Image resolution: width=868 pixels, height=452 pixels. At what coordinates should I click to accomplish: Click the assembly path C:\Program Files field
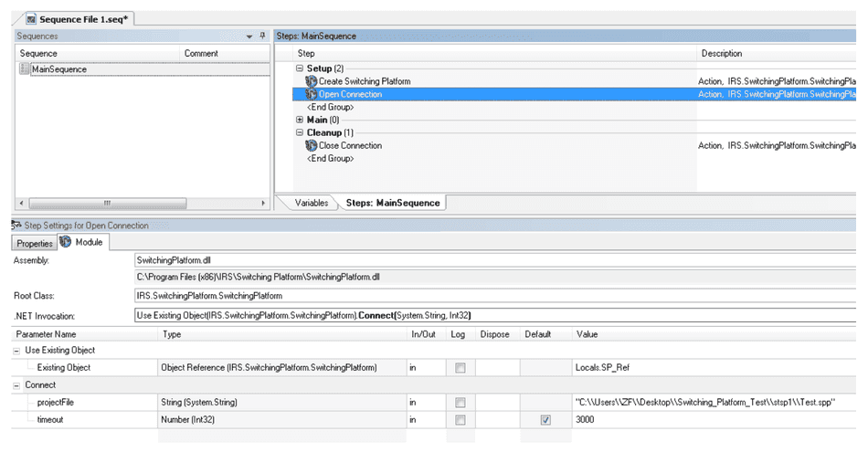pos(495,277)
